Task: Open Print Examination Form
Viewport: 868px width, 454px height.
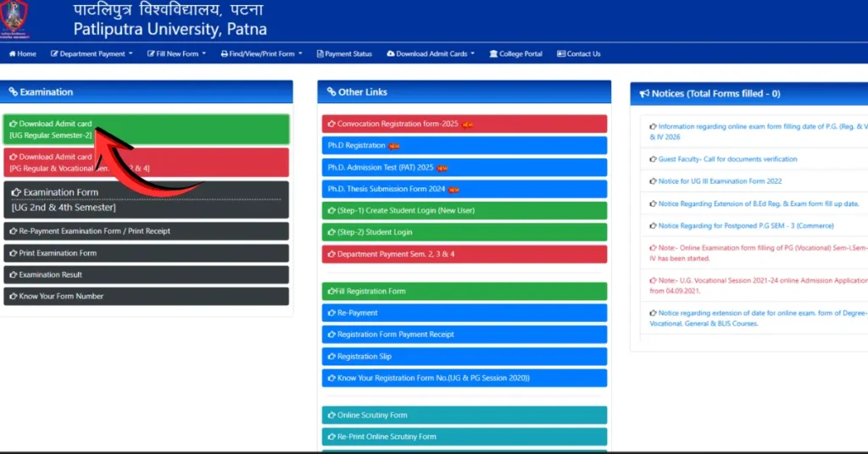Action: coord(146,252)
